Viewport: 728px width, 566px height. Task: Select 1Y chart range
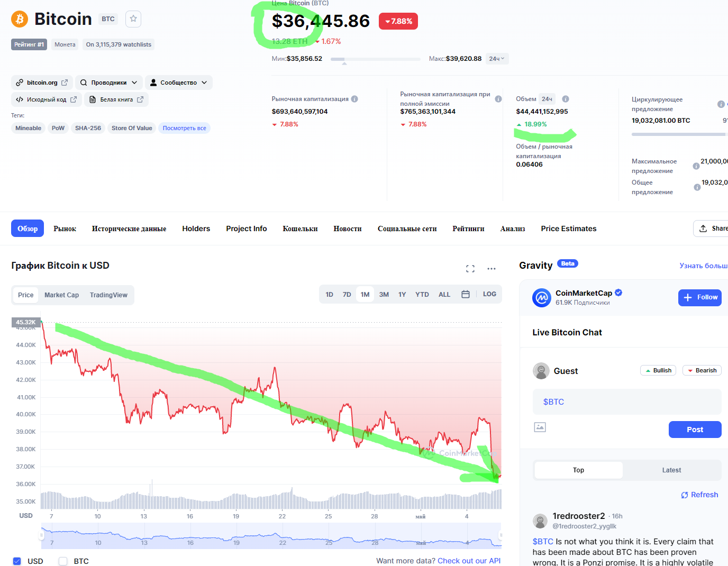click(x=402, y=295)
